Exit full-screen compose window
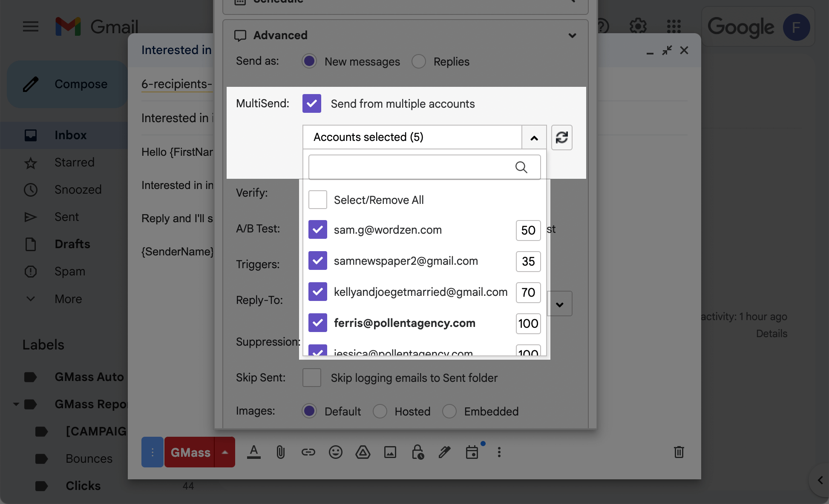 pos(667,50)
